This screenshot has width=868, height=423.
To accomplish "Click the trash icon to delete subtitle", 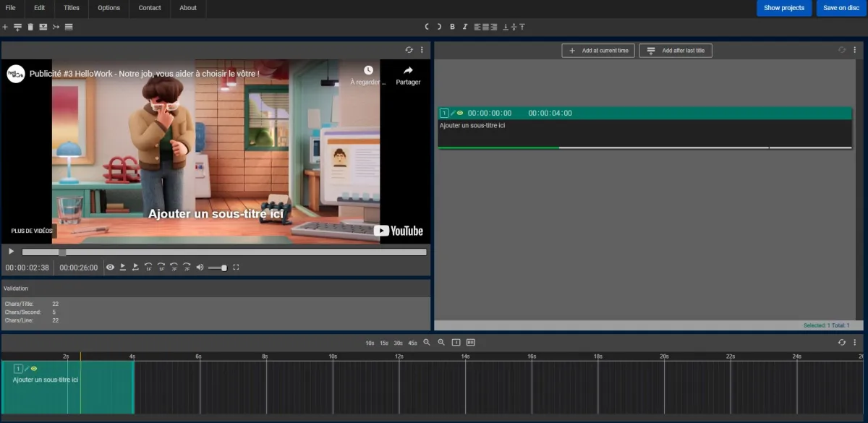I will click(30, 27).
